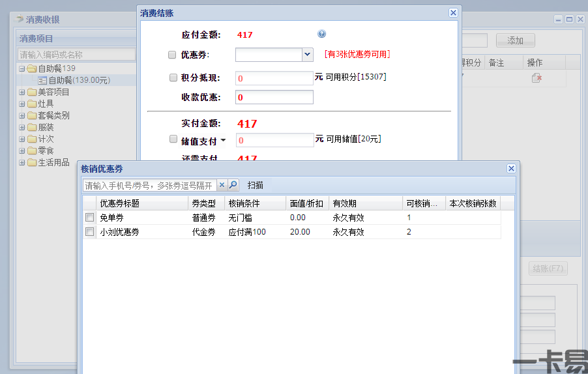The width and height of the screenshot is (588, 374).
Task: Click the 备注 column header
Action: [504, 63]
